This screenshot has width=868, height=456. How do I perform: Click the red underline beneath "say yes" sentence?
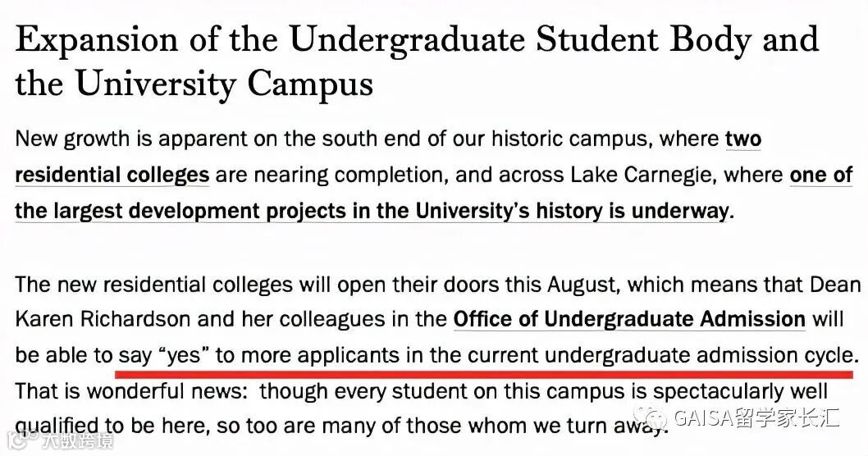click(484, 375)
